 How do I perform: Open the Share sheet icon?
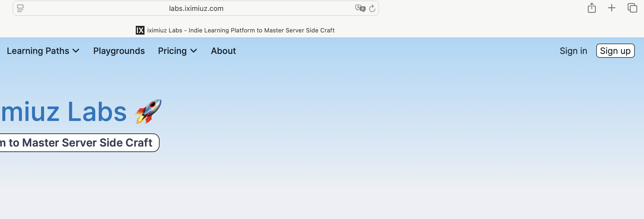[x=592, y=8]
